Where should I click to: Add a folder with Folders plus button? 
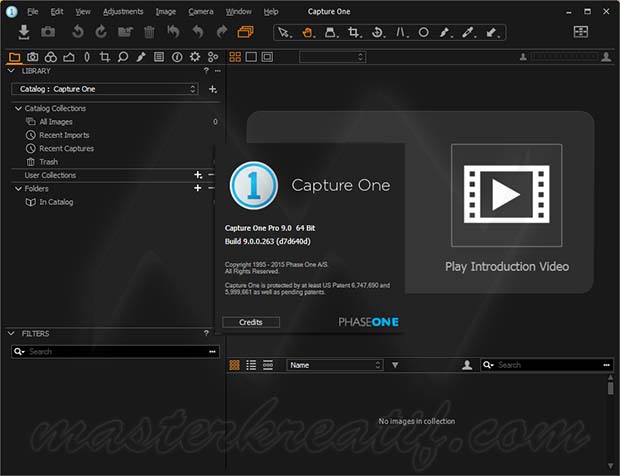(198, 188)
